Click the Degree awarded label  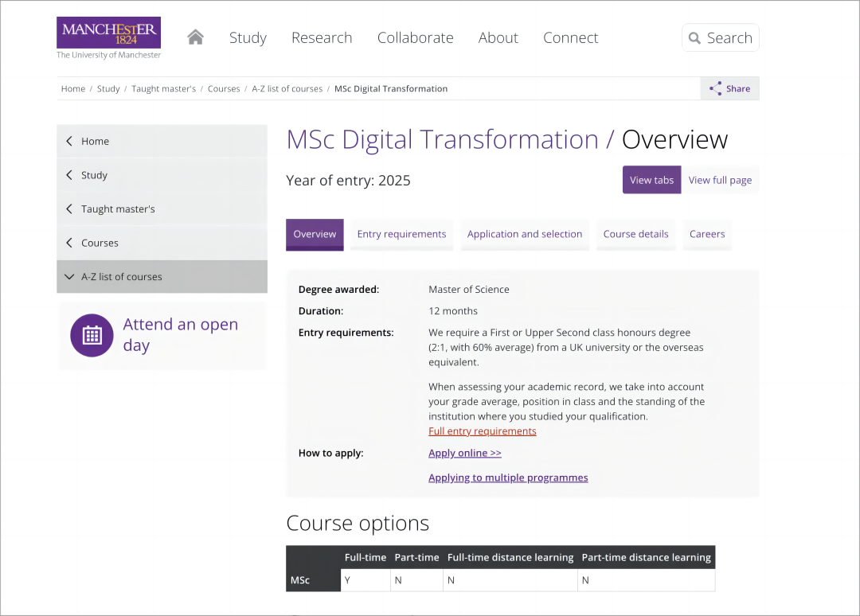pyautogui.click(x=339, y=290)
